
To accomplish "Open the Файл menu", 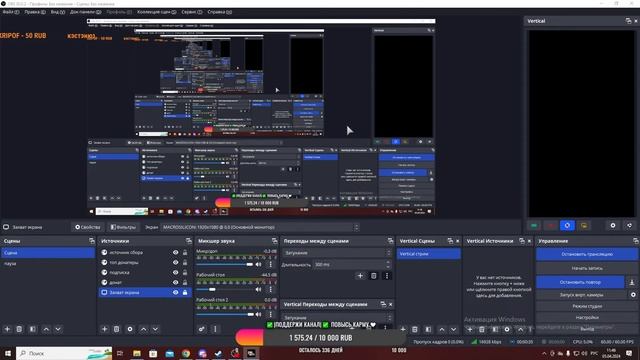I will pyautogui.click(x=11, y=12).
